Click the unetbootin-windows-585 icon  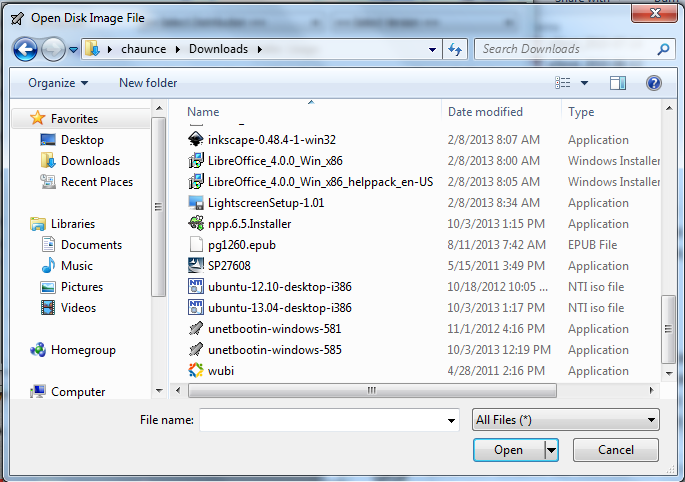(196, 349)
